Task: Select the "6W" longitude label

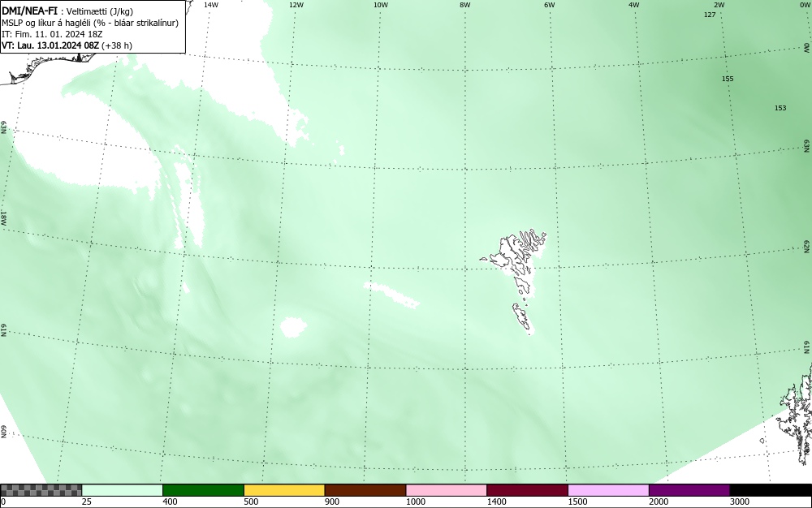Action: (x=550, y=5)
